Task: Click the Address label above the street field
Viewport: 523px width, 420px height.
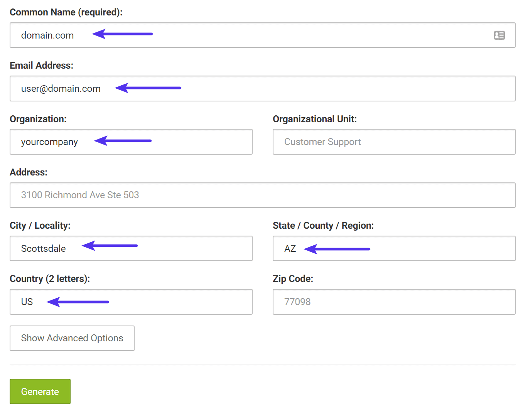Action: 28,172
